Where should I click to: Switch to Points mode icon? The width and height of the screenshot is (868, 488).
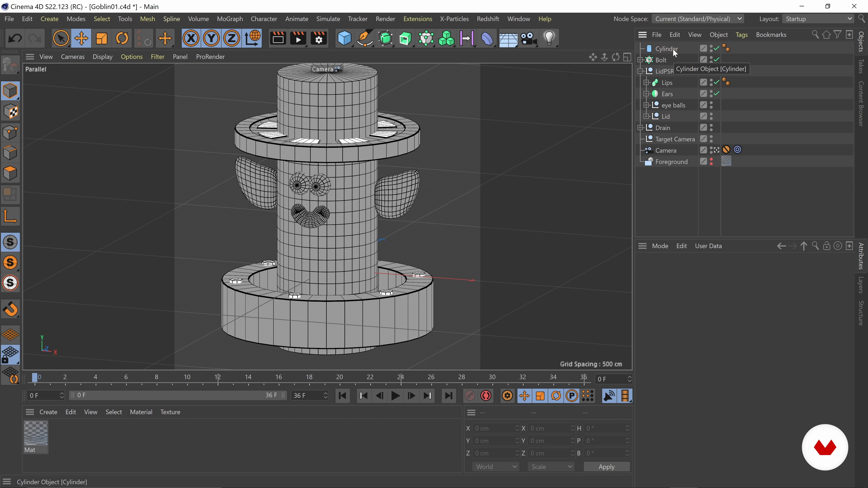pyautogui.click(x=10, y=132)
